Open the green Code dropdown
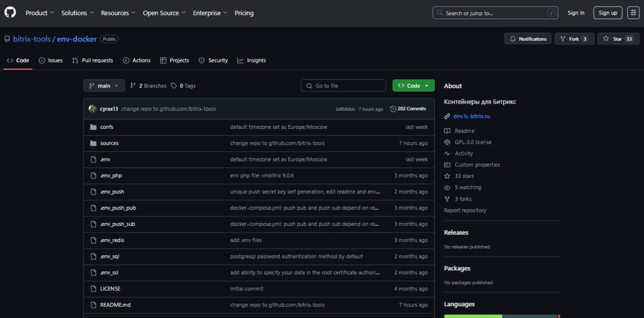Viewport: 644px width, 318px height. 413,86
